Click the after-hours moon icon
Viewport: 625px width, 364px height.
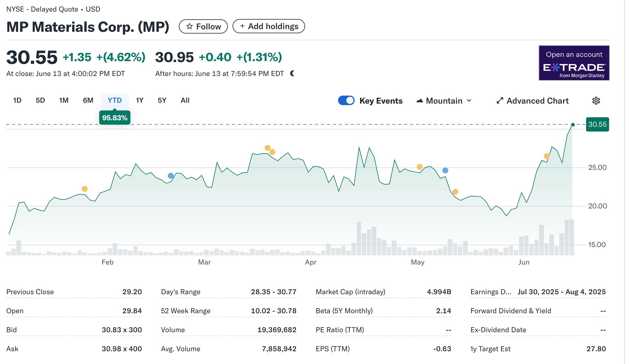(x=292, y=73)
